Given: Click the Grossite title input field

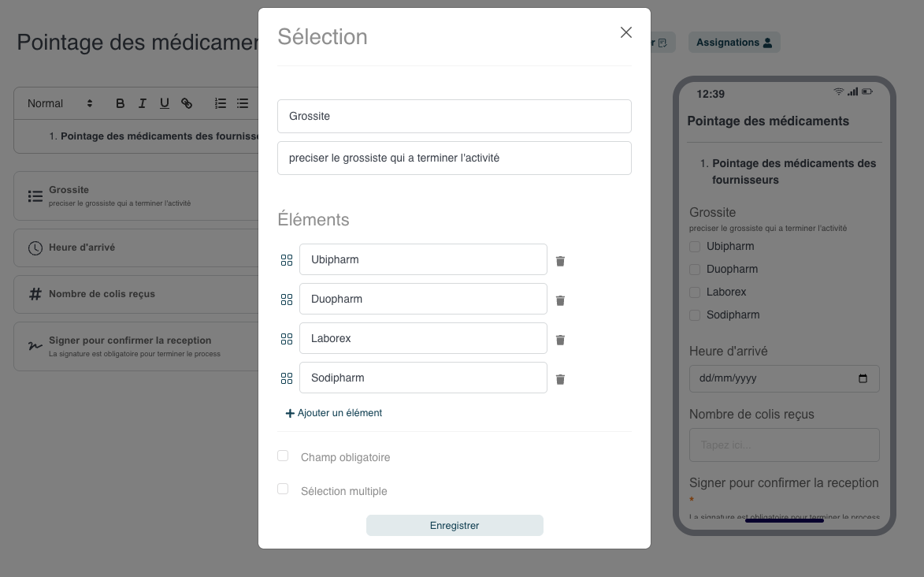Looking at the screenshot, I should [x=455, y=116].
